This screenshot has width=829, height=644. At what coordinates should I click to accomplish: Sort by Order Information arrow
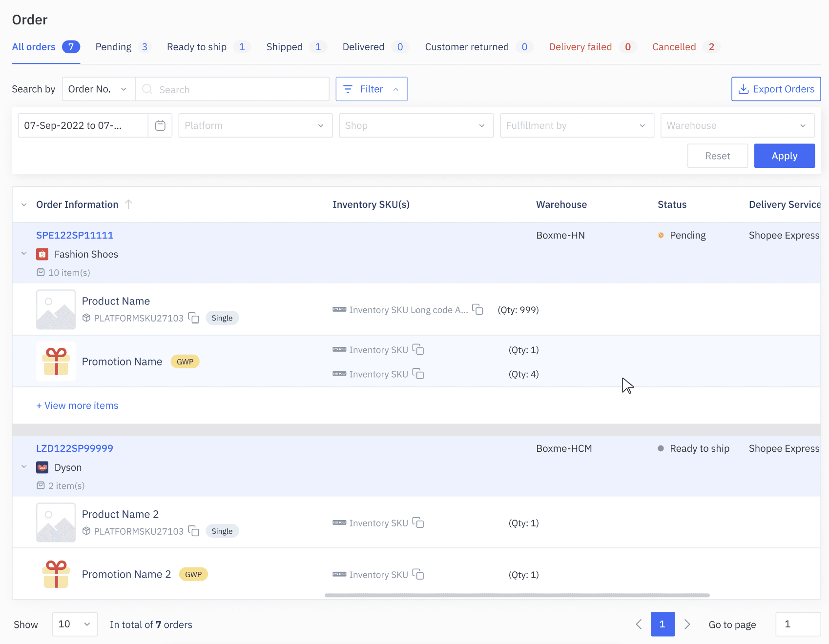coord(128,204)
